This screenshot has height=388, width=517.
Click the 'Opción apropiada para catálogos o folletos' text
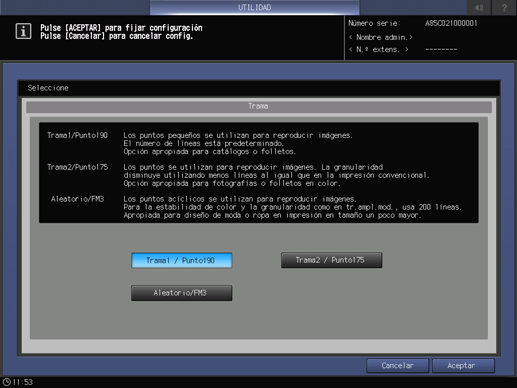pyautogui.click(x=210, y=152)
